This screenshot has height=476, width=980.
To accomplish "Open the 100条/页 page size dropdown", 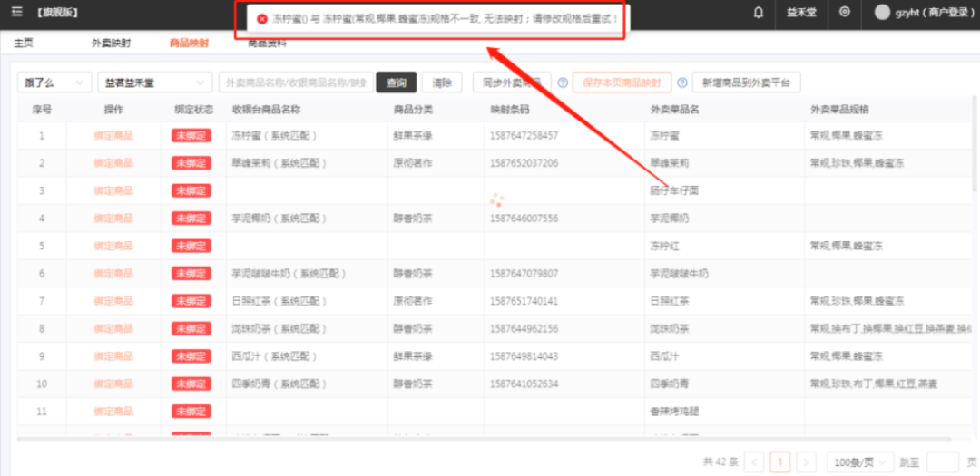I will [860, 462].
